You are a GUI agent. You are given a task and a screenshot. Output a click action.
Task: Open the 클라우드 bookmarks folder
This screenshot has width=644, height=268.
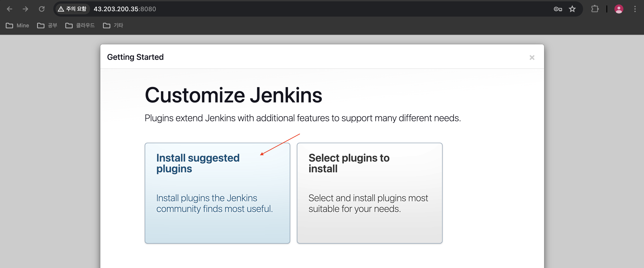[x=80, y=26]
